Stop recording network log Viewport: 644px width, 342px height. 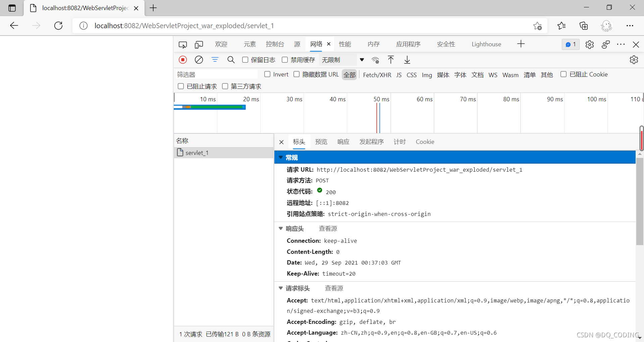[183, 60]
